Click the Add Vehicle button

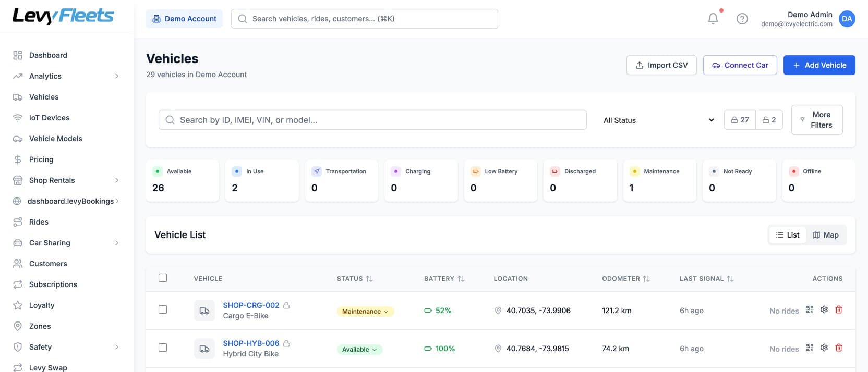(819, 65)
